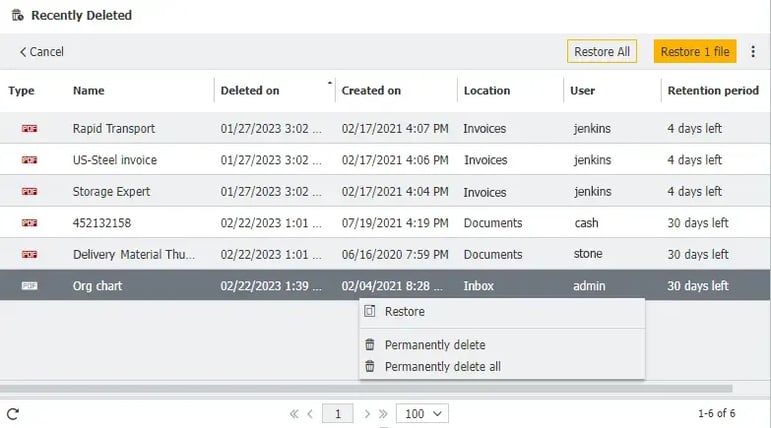Click the PDF icon for Org chart
Viewport: 771px width, 428px height.
[x=30, y=286]
